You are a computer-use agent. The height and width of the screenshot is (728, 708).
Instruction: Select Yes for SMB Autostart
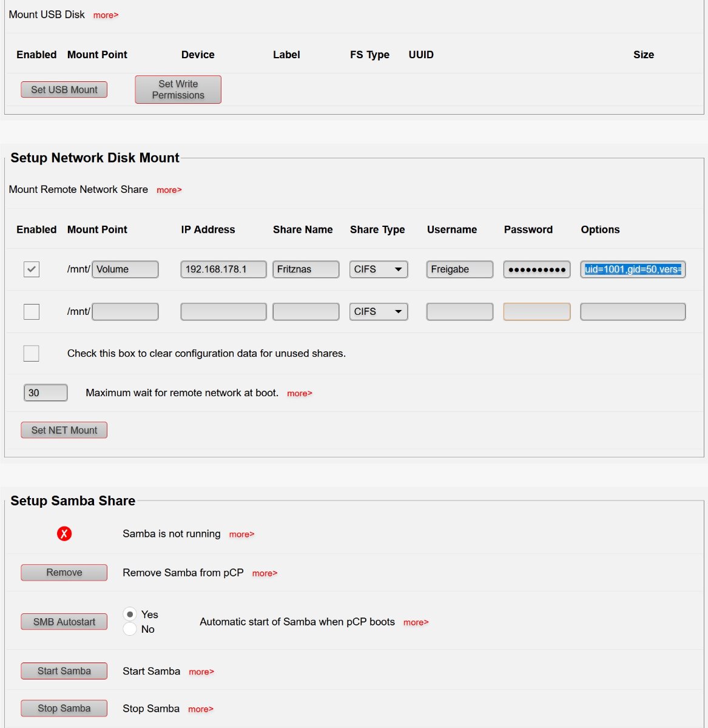(x=130, y=615)
